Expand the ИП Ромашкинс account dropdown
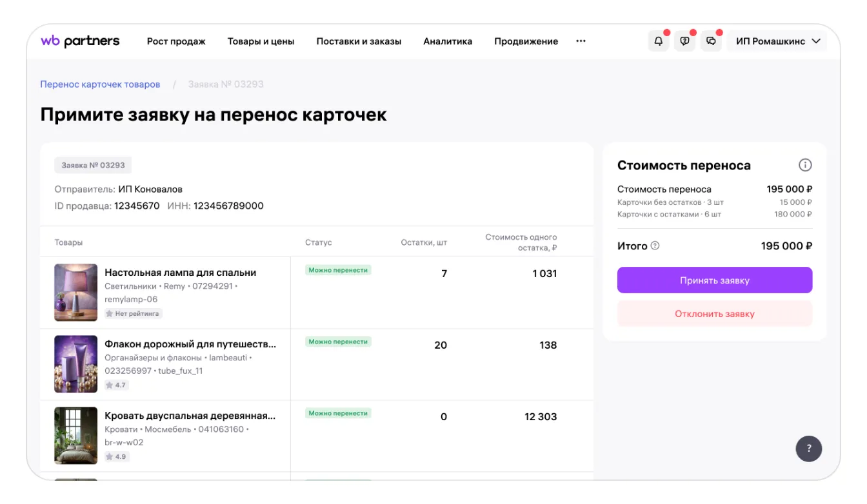Image resolution: width=867 pixels, height=504 pixels. tap(777, 41)
